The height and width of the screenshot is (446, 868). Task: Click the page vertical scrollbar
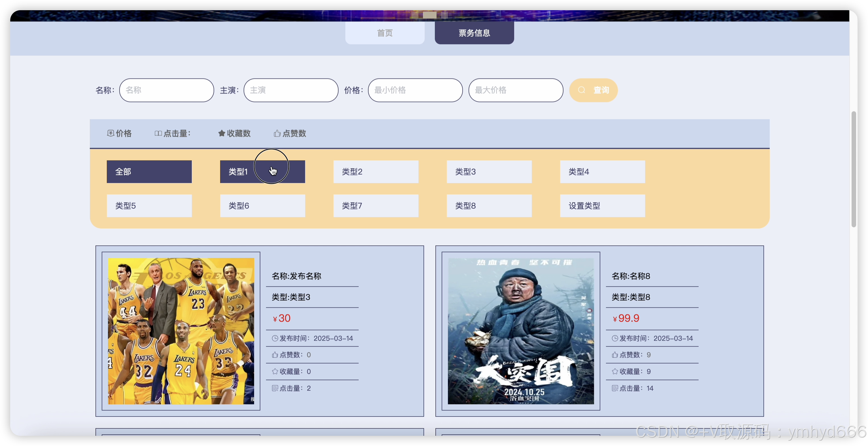click(x=854, y=169)
